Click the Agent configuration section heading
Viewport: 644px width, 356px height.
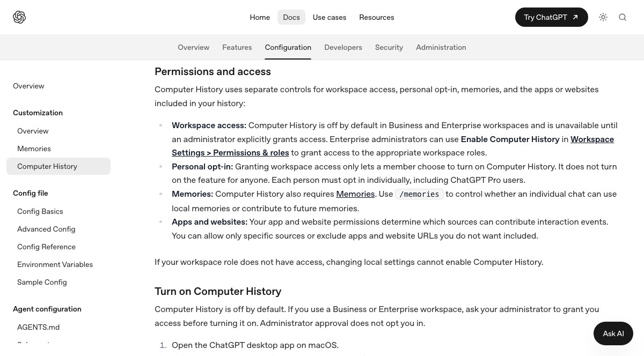[x=47, y=309]
